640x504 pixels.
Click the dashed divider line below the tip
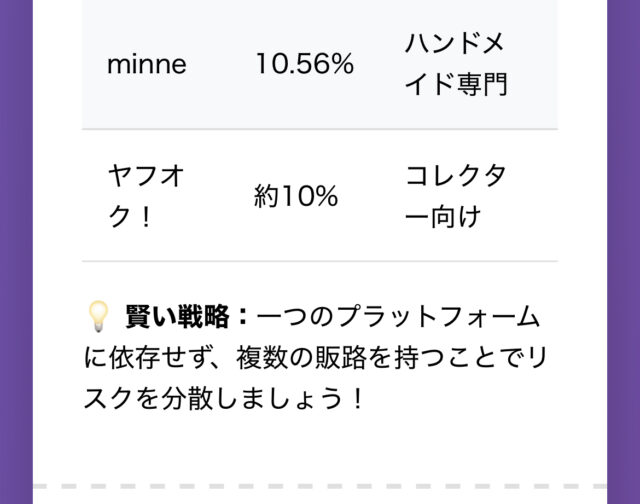pos(320,487)
